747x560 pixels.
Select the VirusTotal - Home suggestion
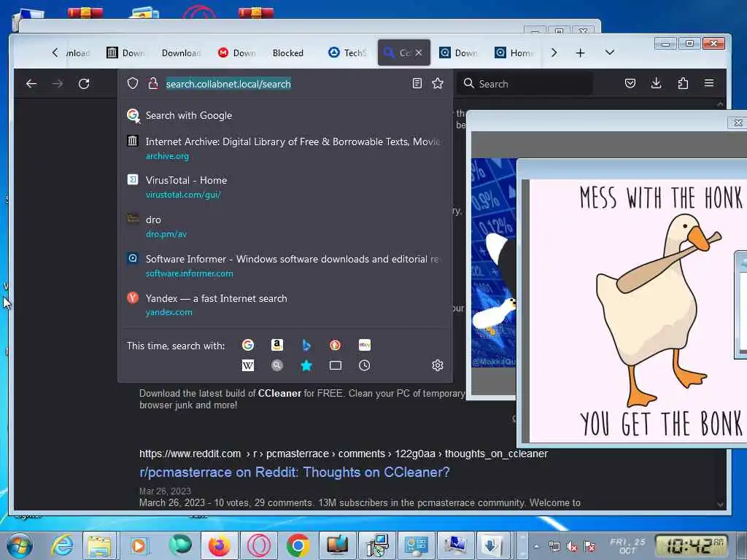pos(285,187)
